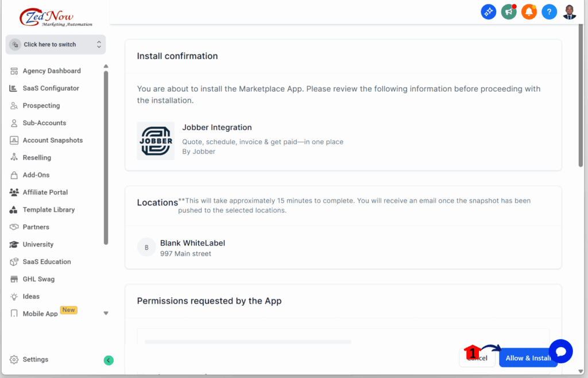The image size is (588, 378).
Task: Toggle the sidebar collapse with green arrow
Action: coord(109,360)
